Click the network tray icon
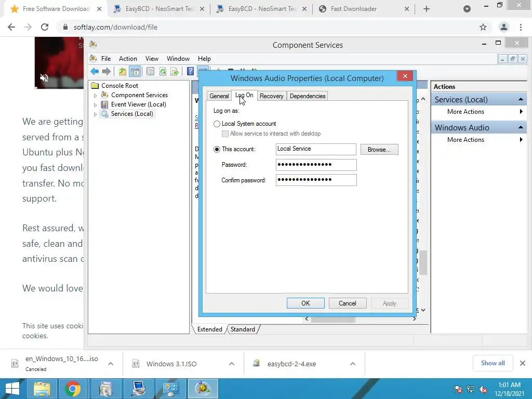Image resolution: width=532 pixels, height=399 pixels. point(471,389)
